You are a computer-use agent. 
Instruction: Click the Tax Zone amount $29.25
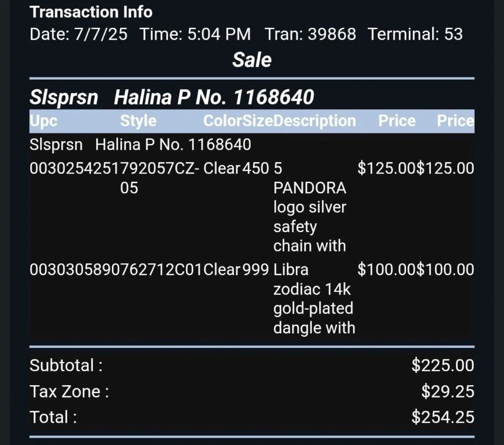[448, 391]
